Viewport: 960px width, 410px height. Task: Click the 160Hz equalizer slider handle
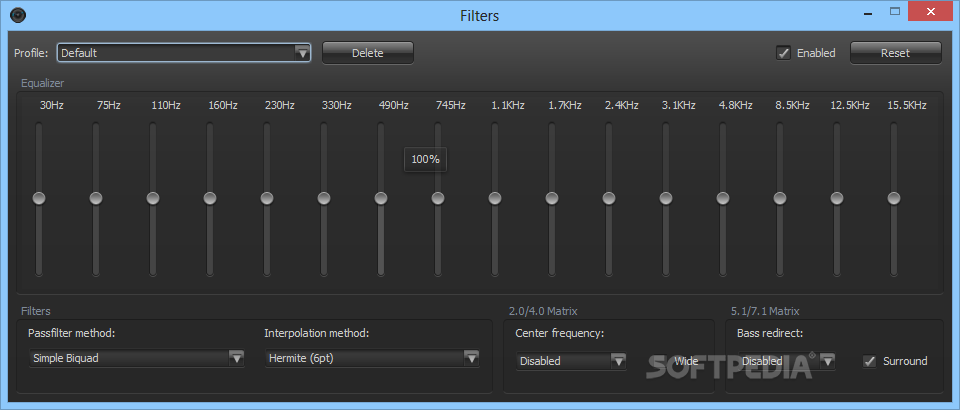210,198
